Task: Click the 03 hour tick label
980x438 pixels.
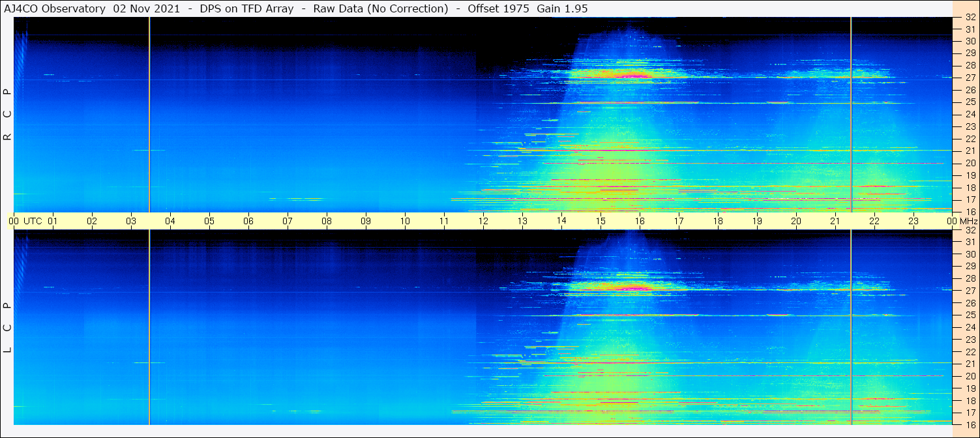Action: point(131,221)
